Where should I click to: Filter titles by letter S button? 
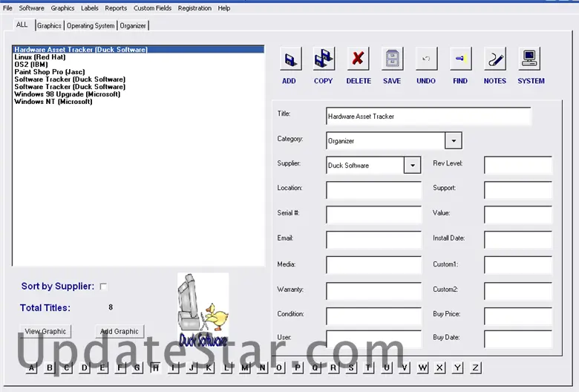coord(351,367)
